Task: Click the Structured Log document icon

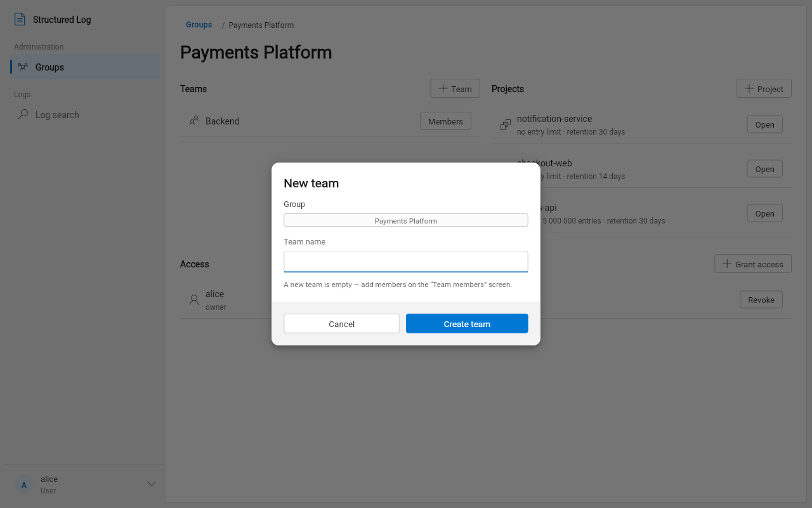Action: click(20, 19)
